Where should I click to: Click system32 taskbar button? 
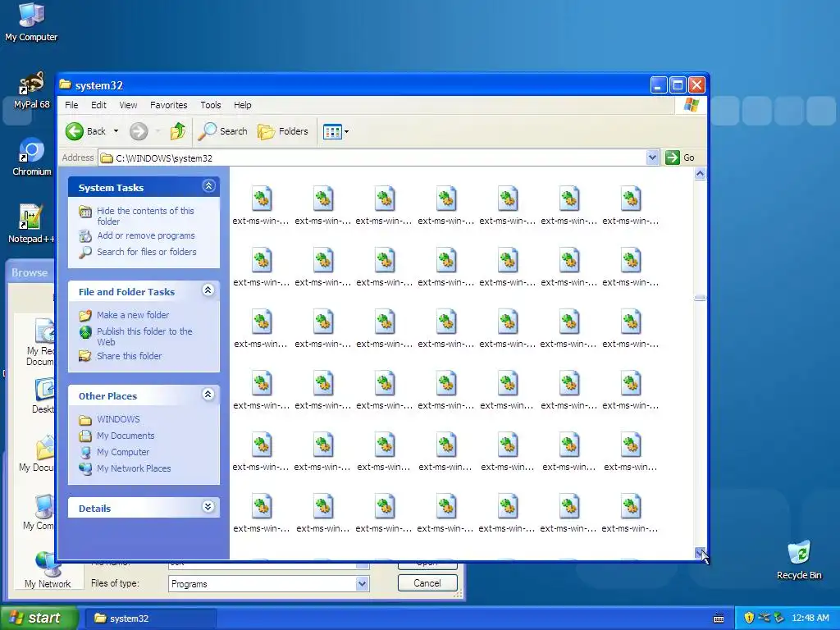[x=151, y=619]
